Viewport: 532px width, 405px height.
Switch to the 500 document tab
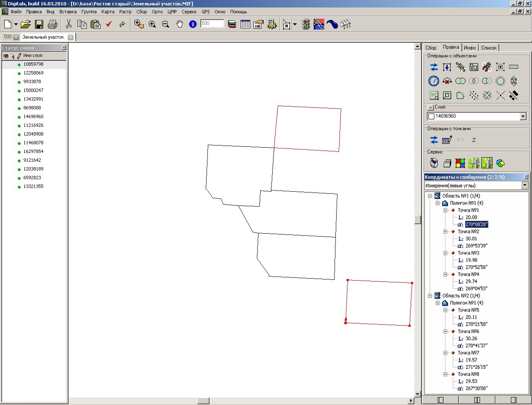11,37
